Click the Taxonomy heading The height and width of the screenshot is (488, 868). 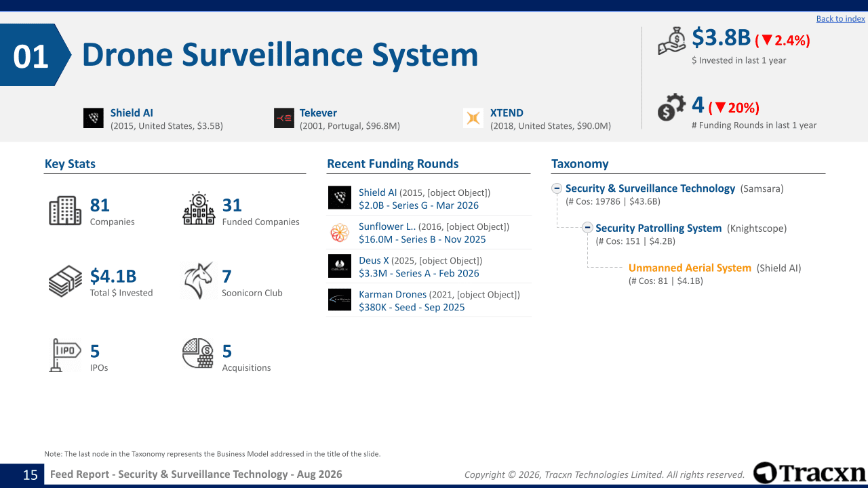click(580, 163)
